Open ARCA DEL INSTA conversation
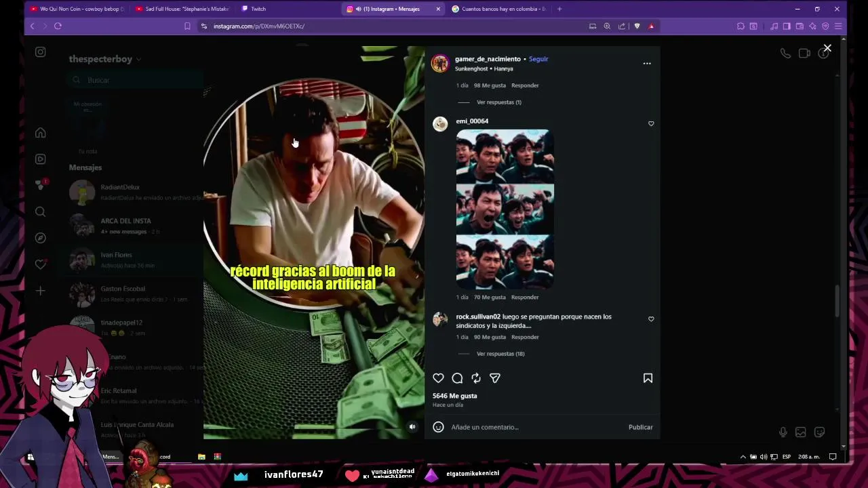868x488 pixels. pyautogui.click(x=136, y=226)
